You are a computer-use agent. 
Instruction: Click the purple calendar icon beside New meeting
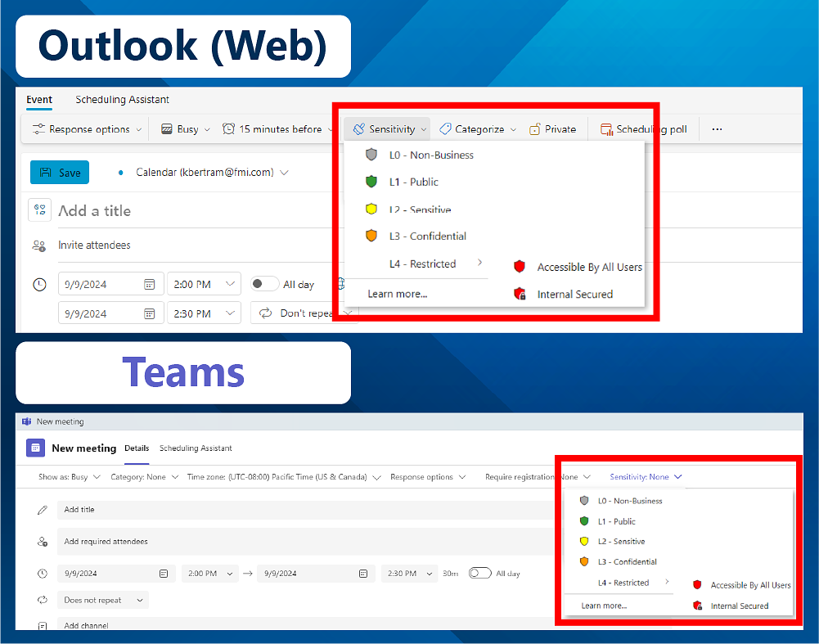coord(35,448)
